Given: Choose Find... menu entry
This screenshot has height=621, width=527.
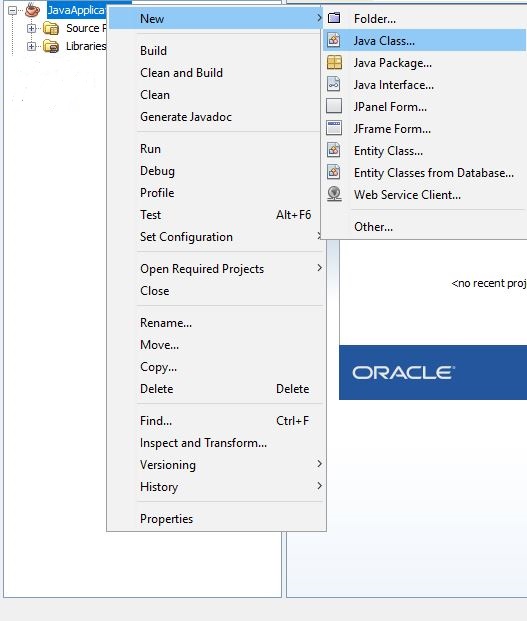Looking at the screenshot, I should coord(216,421).
